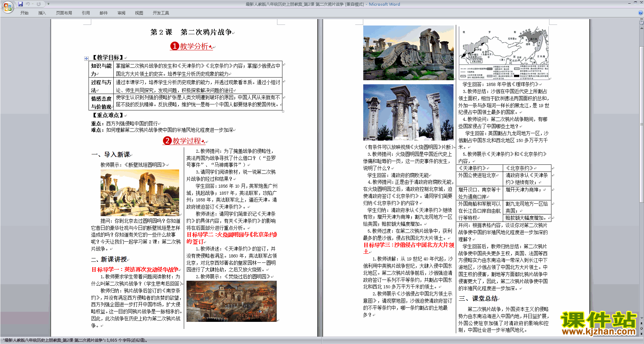Viewport: 644px width, 344px height.
Task: Click the 情感态度与价值观 table cell
Action: point(101,102)
